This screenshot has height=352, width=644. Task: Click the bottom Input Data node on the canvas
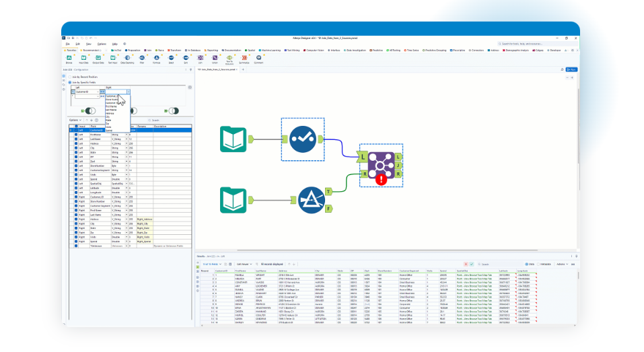coord(234,200)
